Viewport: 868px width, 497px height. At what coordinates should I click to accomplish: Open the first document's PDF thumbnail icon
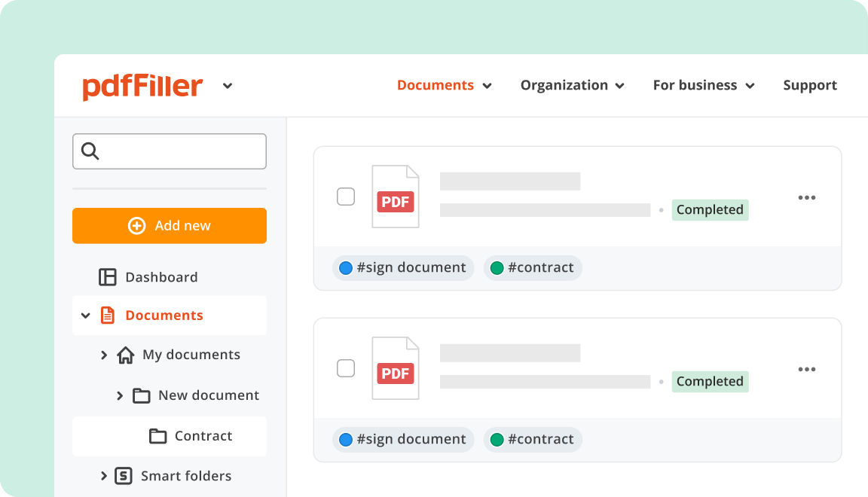395,196
